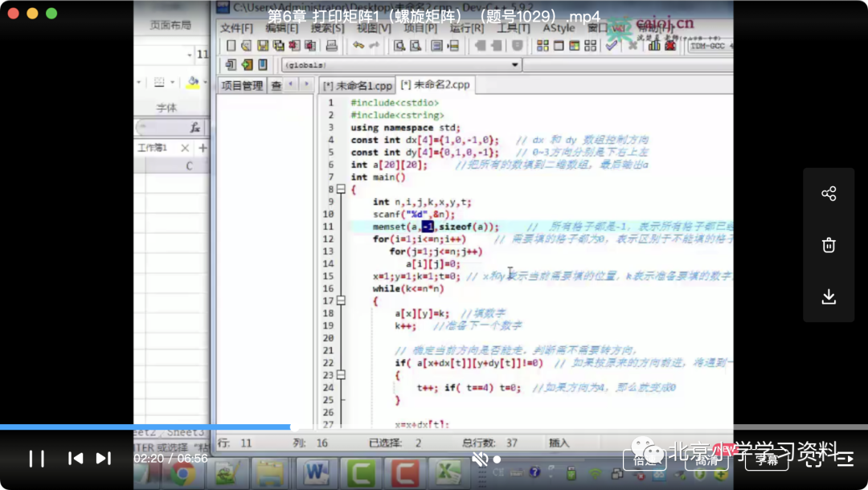Select column C header in Excel
Viewport: 868px width, 490px height.
(x=189, y=166)
